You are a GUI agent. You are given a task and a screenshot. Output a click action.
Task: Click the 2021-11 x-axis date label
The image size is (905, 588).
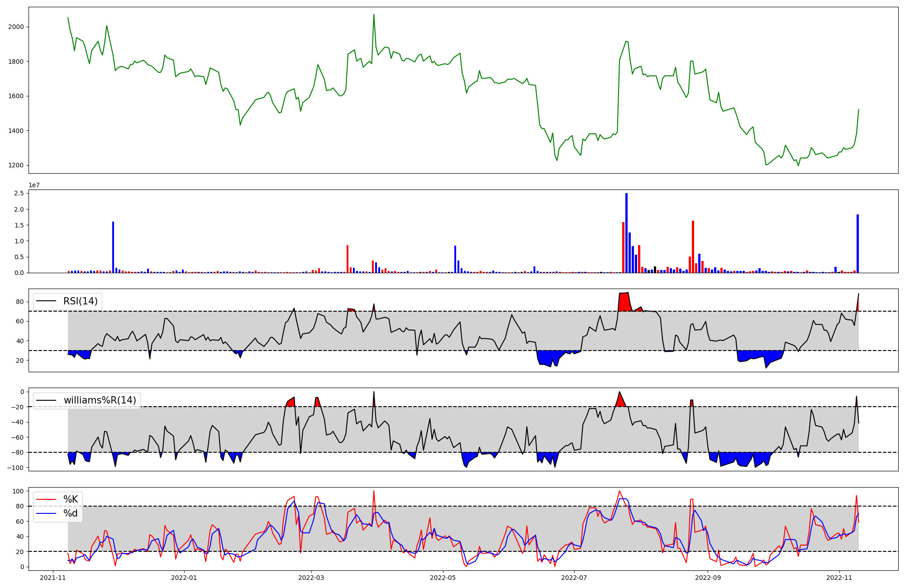(53, 578)
